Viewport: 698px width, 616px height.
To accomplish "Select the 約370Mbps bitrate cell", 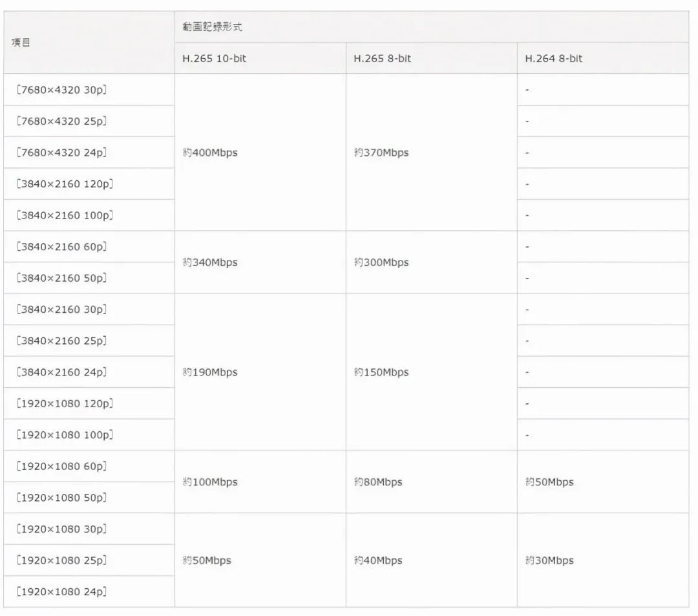I will (x=381, y=153).
